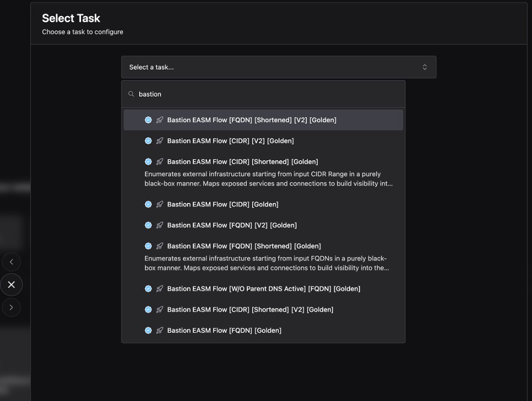Click the 'Select Task' heading
This screenshot has height=401, width=532.
point(71,18)
